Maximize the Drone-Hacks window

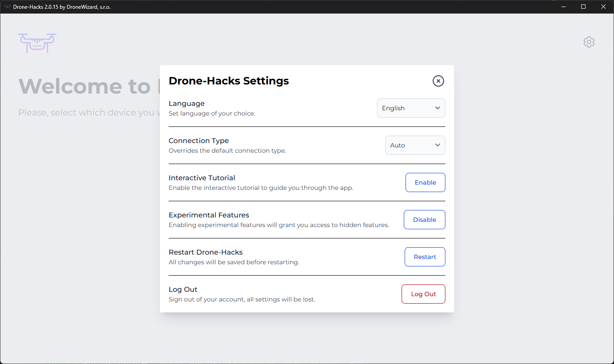click(x=583, y=7)
